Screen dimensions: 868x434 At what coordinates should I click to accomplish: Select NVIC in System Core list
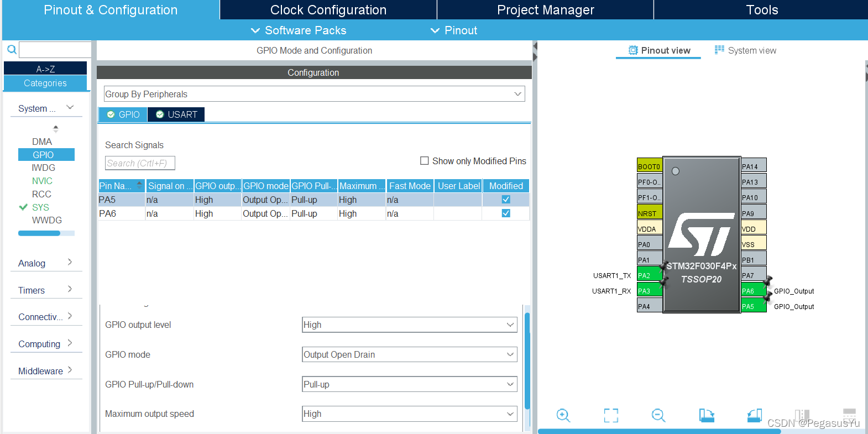point(42,181)
